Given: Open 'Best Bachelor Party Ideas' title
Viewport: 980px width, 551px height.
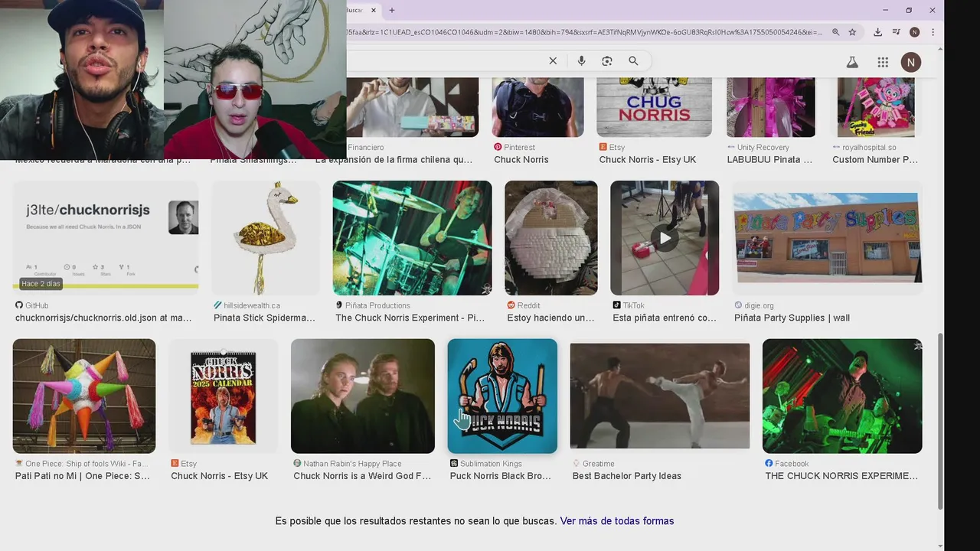Looking at the screenshot, I should pos(627,476).
